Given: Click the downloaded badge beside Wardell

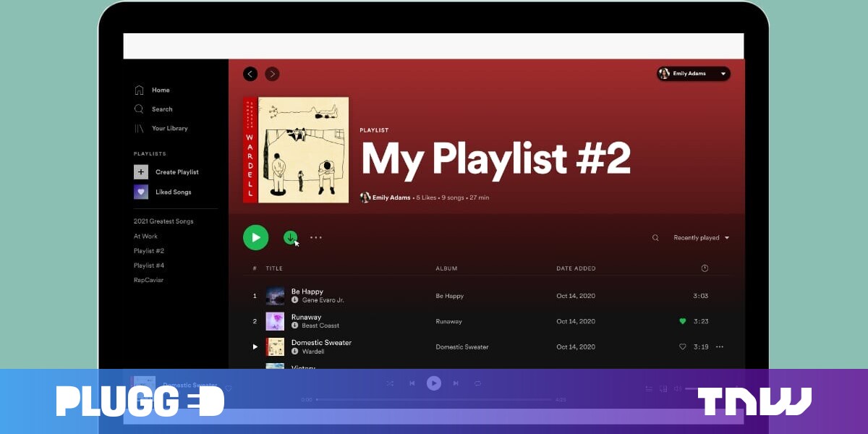Looking at the screenshot, I should click(295, 352).
